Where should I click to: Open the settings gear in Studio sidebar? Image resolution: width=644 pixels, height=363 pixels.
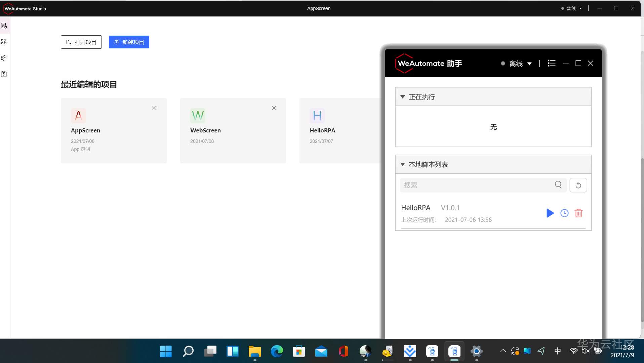click(x=4, y=58)
